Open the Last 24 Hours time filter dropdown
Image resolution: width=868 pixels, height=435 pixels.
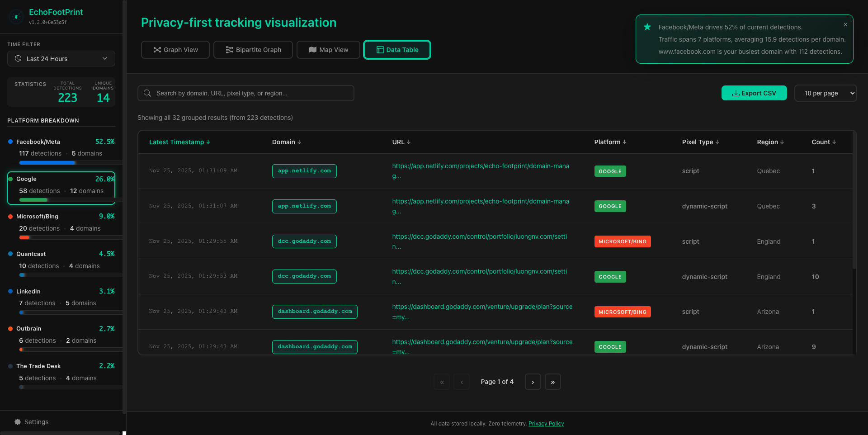click(61, 58)
